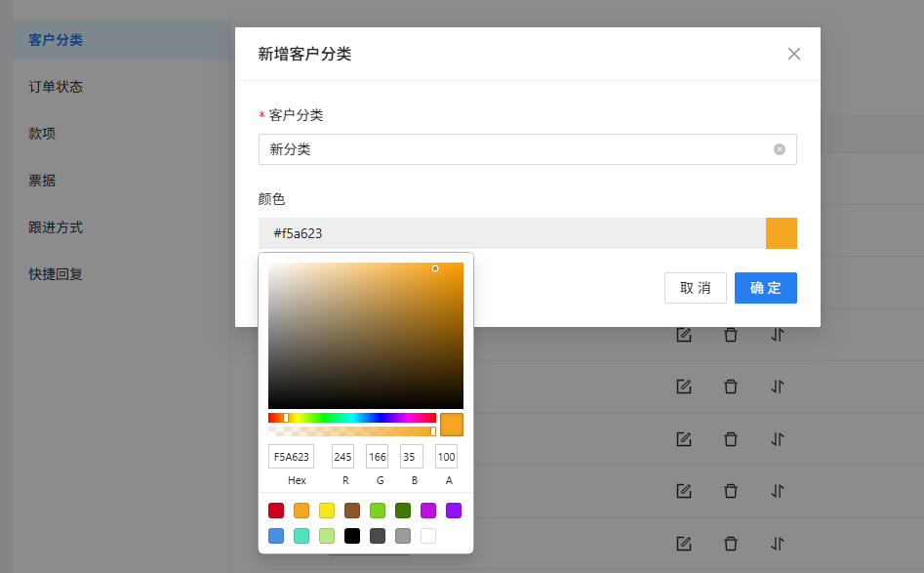Open 快捷回复 in the sidebar
The height and width of the screenshot is (573, 924).
click(56, 274)
